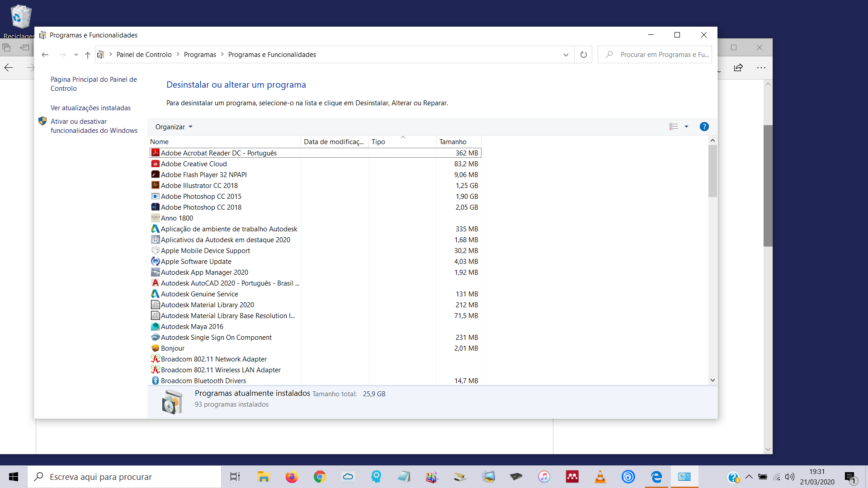Click the program list scrollbar thumb

pyautogui.click(x=712, y=171)
